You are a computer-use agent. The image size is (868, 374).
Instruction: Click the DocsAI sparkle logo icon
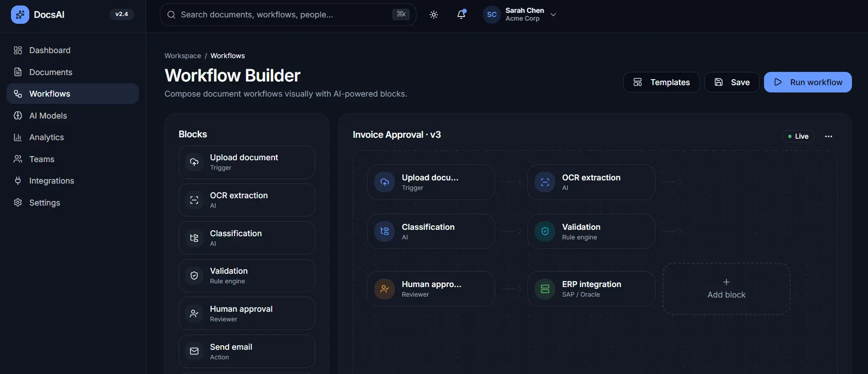point(20,15)
